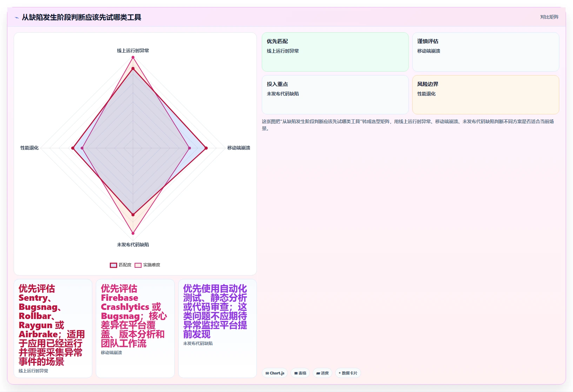Open the 风险边界 card
The image size is (573, 392).
point(486,95)
